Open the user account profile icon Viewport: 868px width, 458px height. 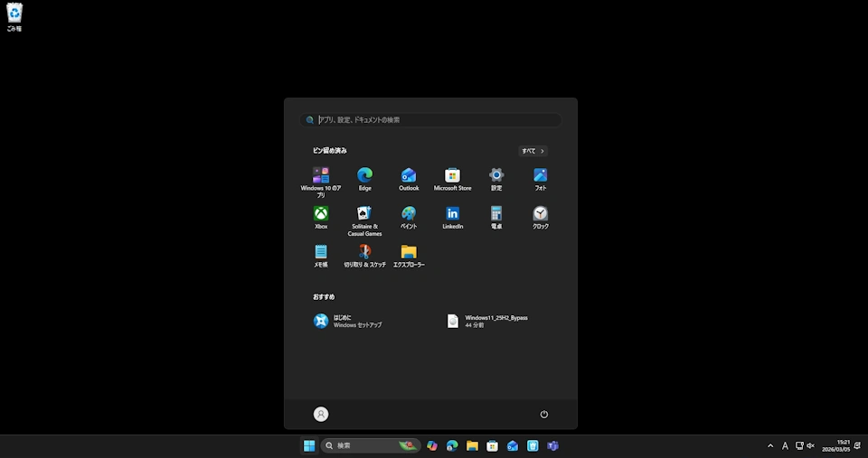pos(321,415)
